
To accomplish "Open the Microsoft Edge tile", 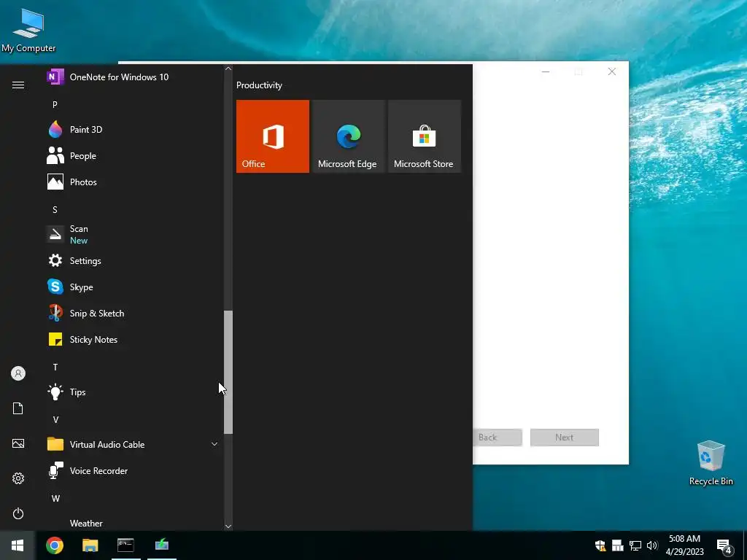I will pos(348,136).
